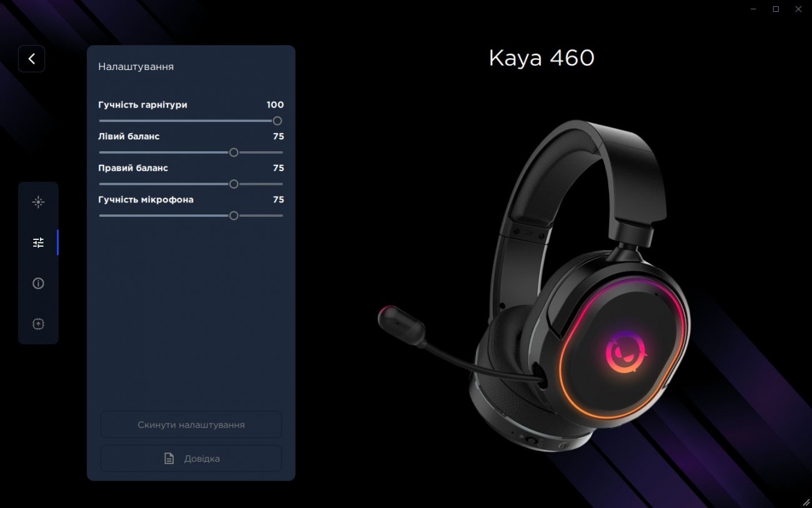Go back using the left arrow button
This screenshot has width=812, height=508.
click(x=31, y=59)
